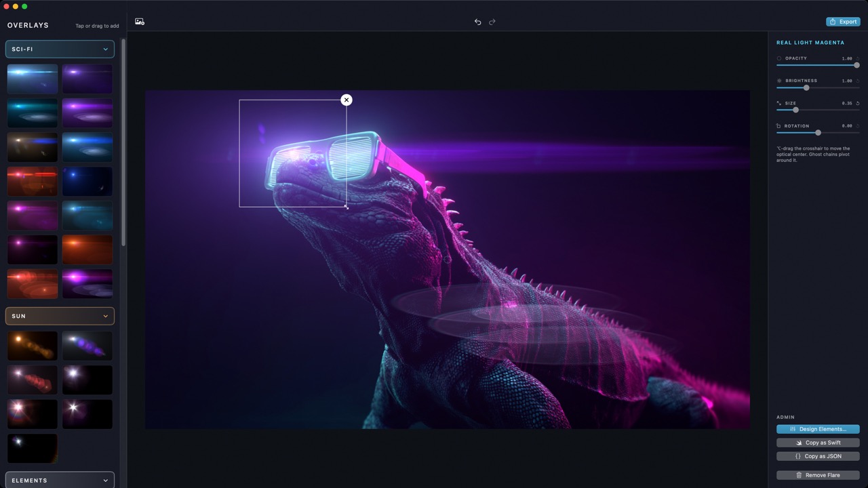Adjust the Rotation slider
The image size is (868, 488).
[818, 133]
